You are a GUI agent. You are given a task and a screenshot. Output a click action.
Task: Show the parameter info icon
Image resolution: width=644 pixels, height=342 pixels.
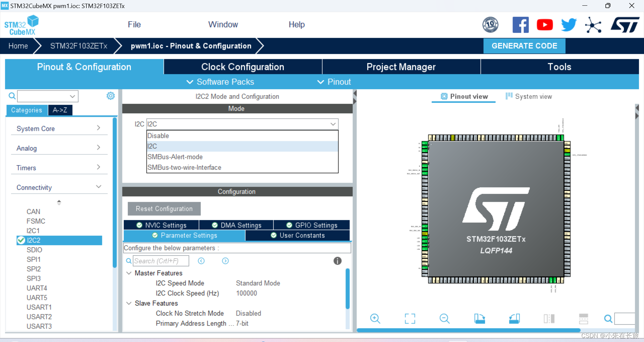click(x=337, y=261)
